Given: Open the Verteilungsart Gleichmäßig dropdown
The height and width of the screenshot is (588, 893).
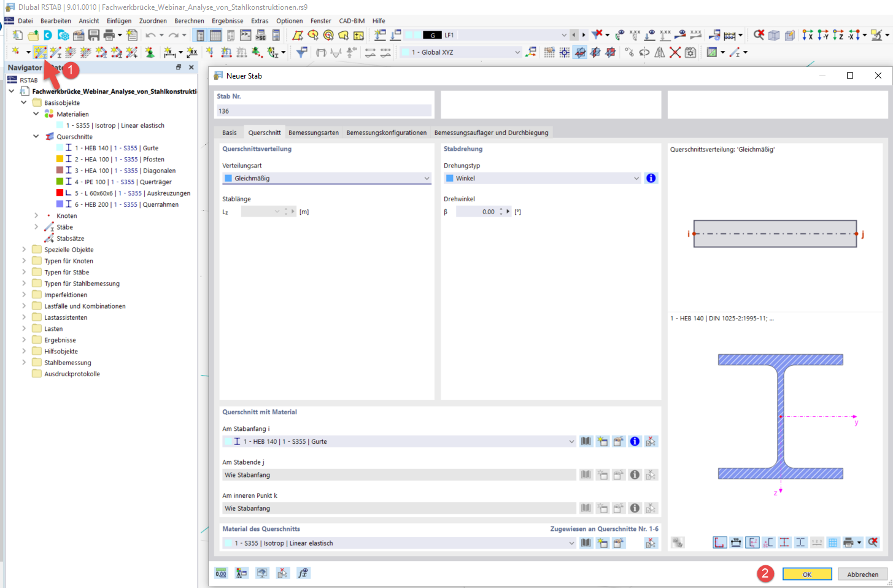Looking at the screenshot, I should click(327, 178).
